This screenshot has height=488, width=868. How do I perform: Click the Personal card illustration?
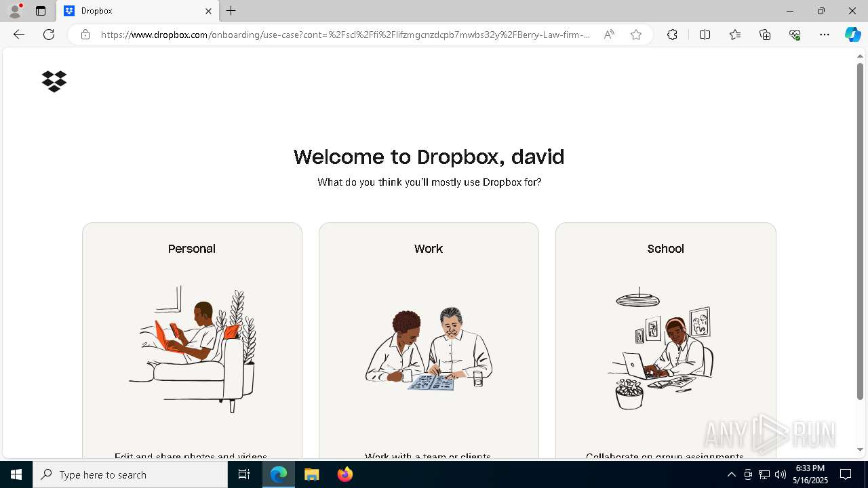coord(193,349)
